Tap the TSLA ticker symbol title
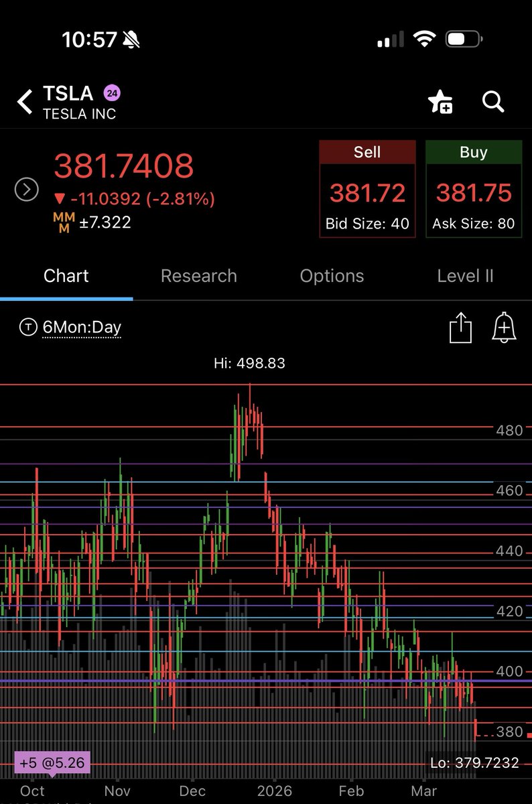532x804 pixels. [68, 92]
